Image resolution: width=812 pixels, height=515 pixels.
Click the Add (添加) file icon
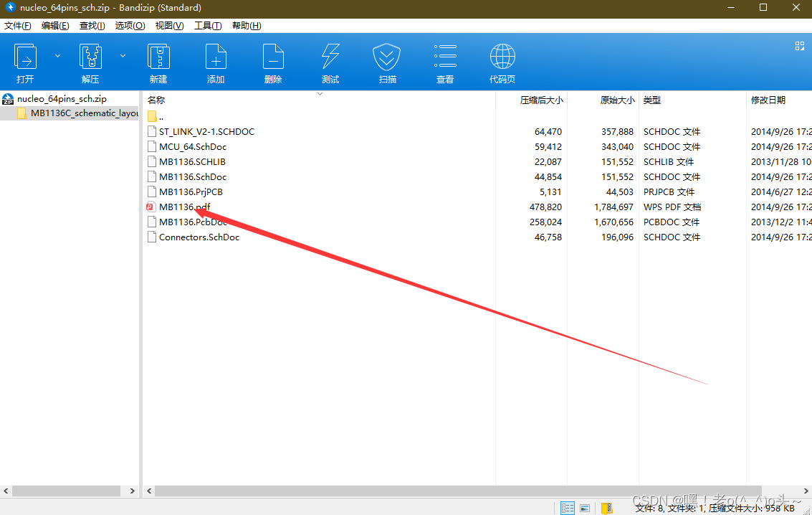pos(216,57)
